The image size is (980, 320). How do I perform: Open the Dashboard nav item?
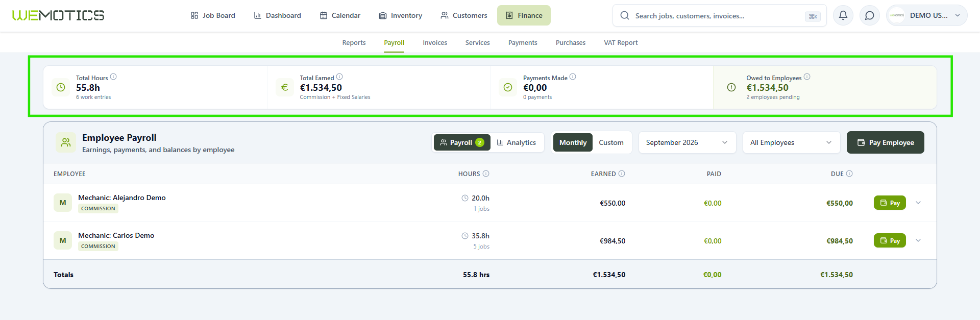pos(278,15)
